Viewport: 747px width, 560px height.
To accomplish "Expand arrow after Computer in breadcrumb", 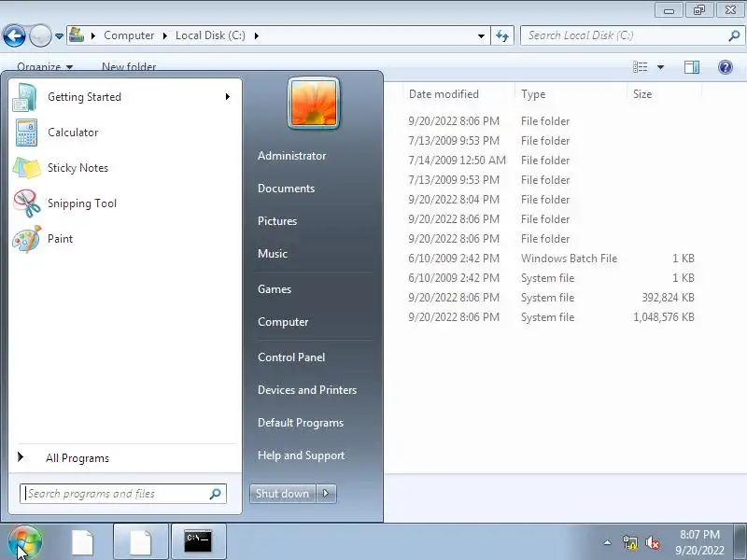I will click(165, 35).
